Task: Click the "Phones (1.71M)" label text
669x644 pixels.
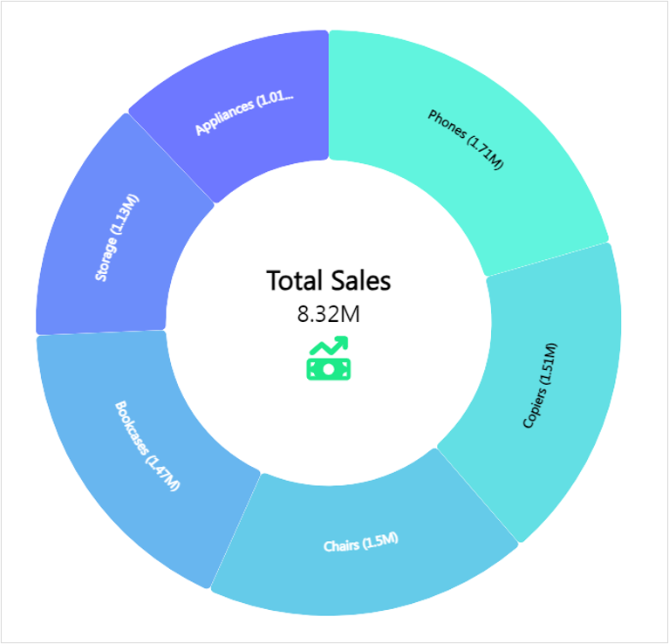Action: coord(466,140)
